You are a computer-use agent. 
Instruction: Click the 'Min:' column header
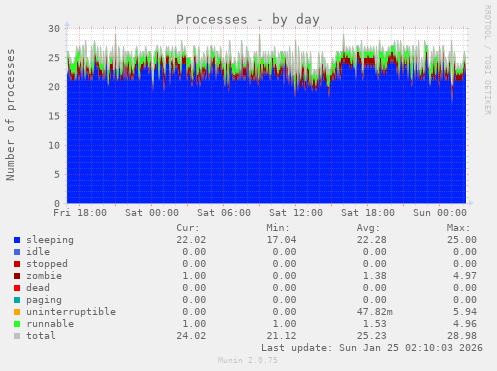point(278,228)
